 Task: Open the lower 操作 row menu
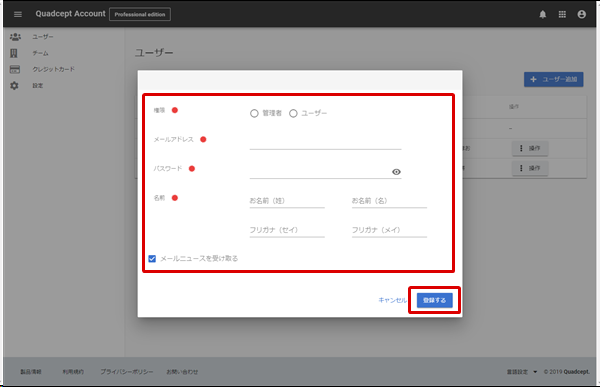pyautogui.click(x=530, y=168)
